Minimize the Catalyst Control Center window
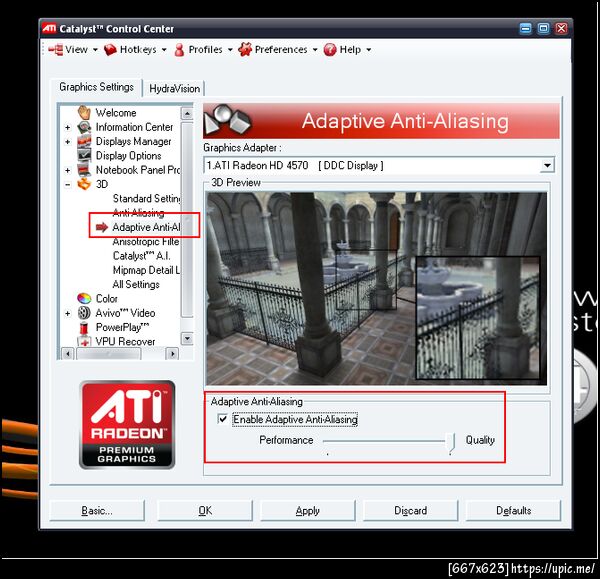 point(525,28)
